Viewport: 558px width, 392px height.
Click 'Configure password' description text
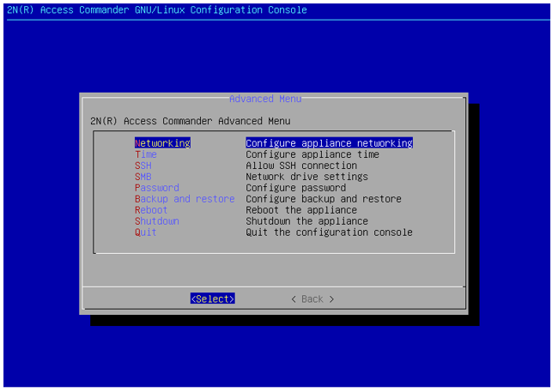[295, 188]
